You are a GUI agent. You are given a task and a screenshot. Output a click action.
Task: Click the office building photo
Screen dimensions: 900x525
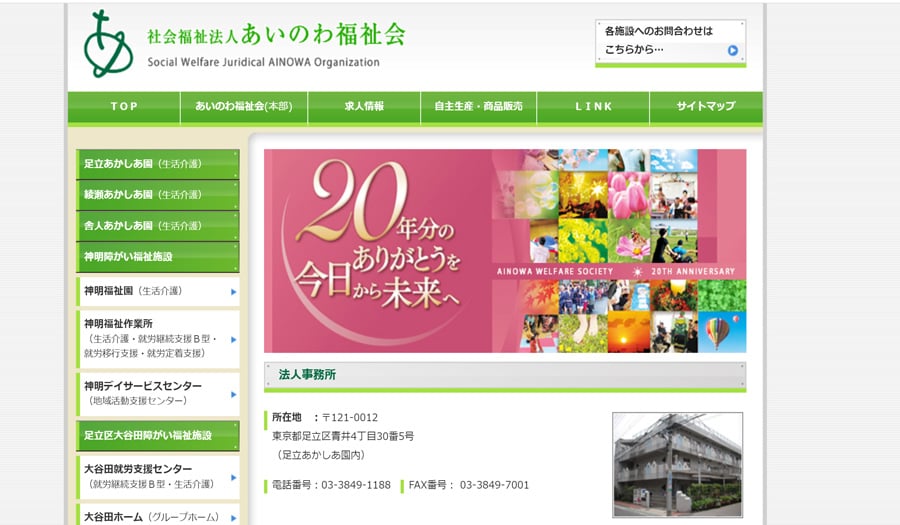[x=677, y=465]
